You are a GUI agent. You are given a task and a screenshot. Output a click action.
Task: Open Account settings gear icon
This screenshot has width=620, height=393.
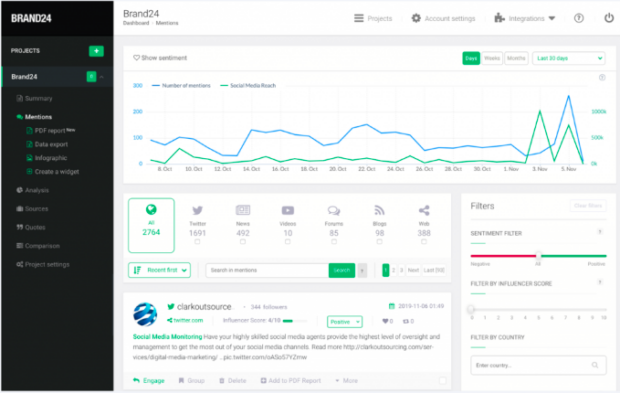click(x=416, y=18)
